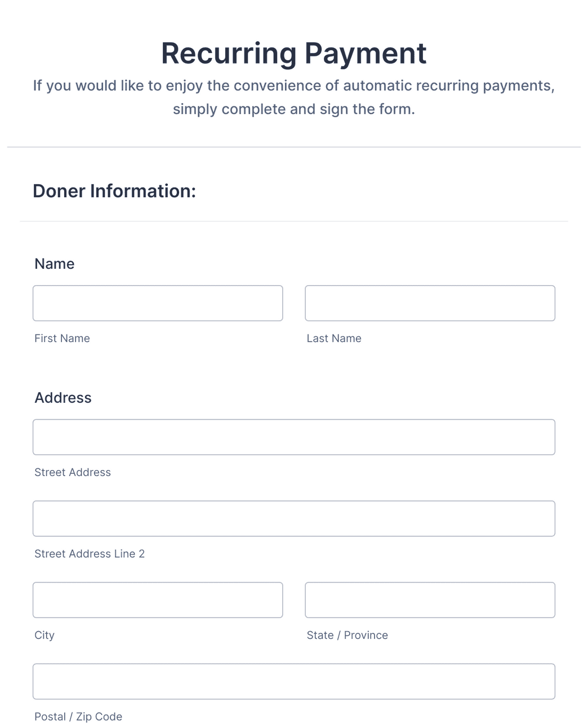The image size is (588, 724).
Task: Click into the City input box
Action: click(158, 600)
